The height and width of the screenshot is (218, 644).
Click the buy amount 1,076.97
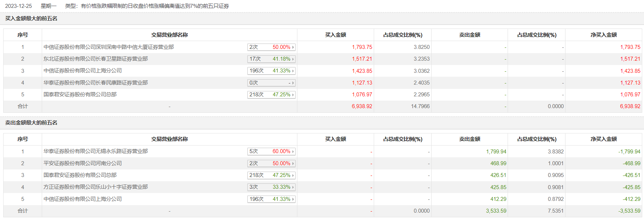click(362, 95)
